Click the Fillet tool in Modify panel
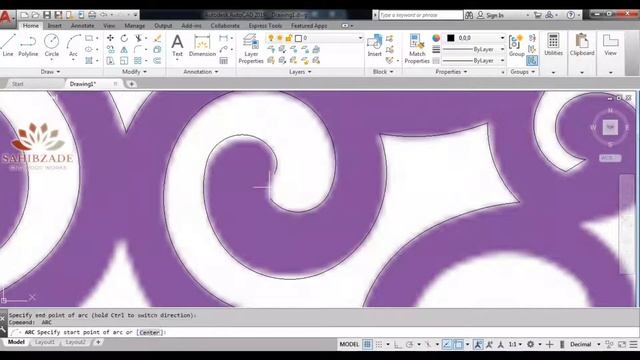 (138, 49)
